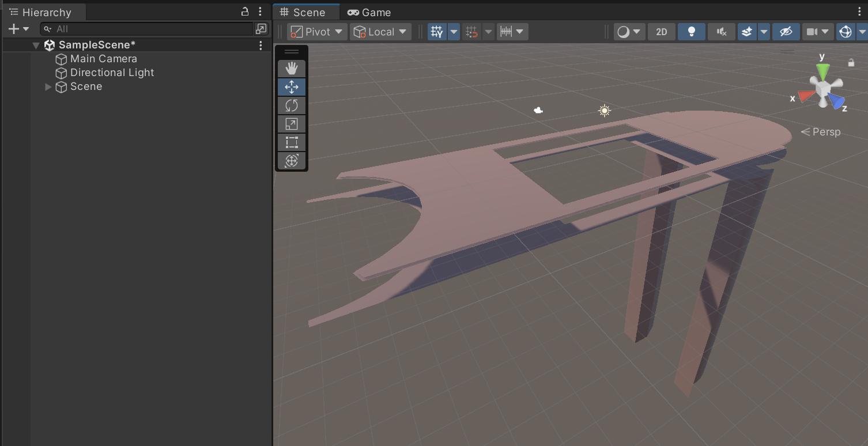Select the combined Transform tool
Image resolution: width=868 pixels, height=446 pixels.
(x=292, y=161)
